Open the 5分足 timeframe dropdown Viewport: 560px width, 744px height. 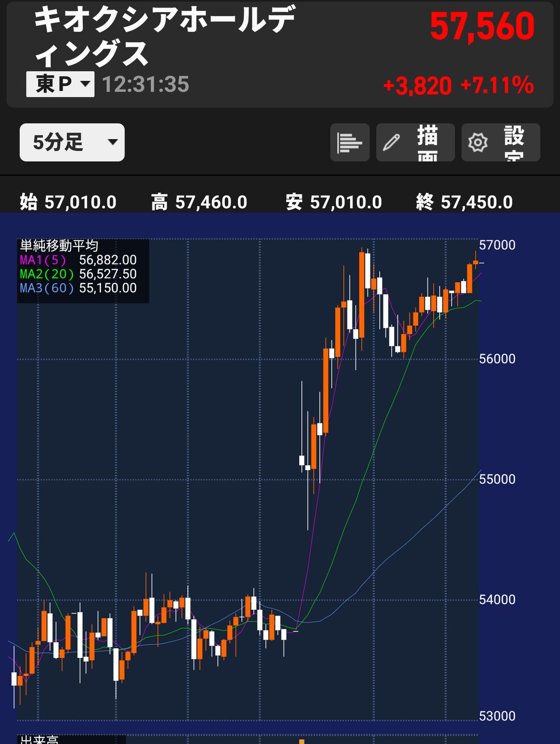click(x=72, y=142)
